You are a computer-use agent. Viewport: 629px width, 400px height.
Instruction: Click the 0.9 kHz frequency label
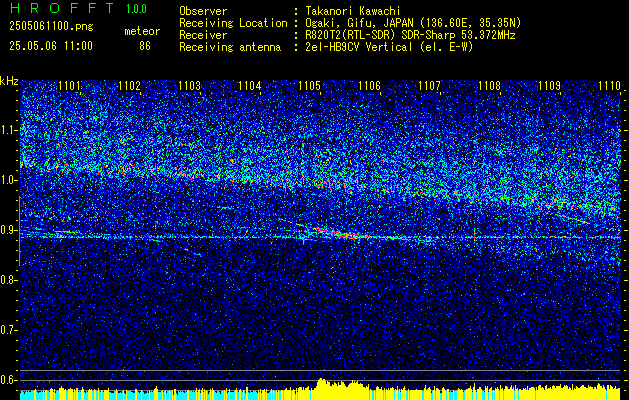[x=7, y=230]
